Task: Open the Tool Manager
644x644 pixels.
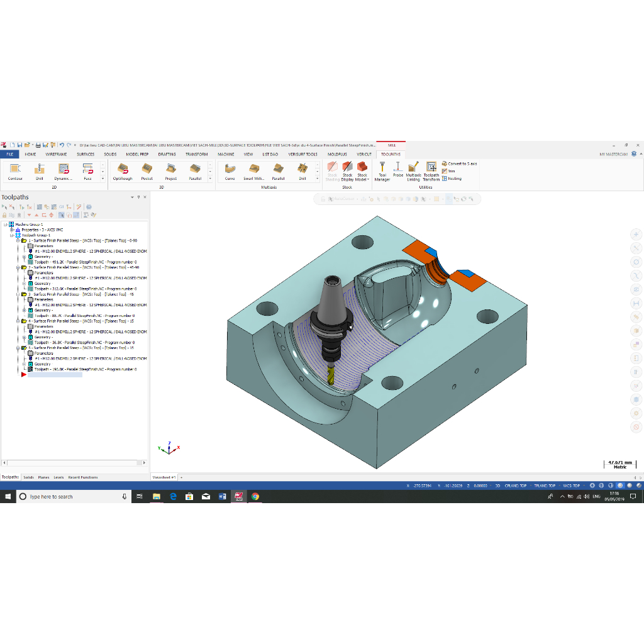Action: pos(382,171)
